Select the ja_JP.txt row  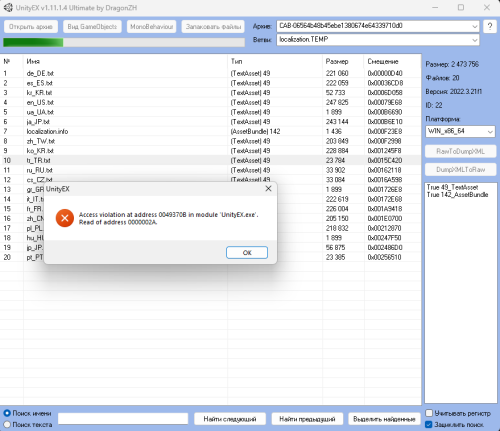pyautogui.click(x=211, y=122)
